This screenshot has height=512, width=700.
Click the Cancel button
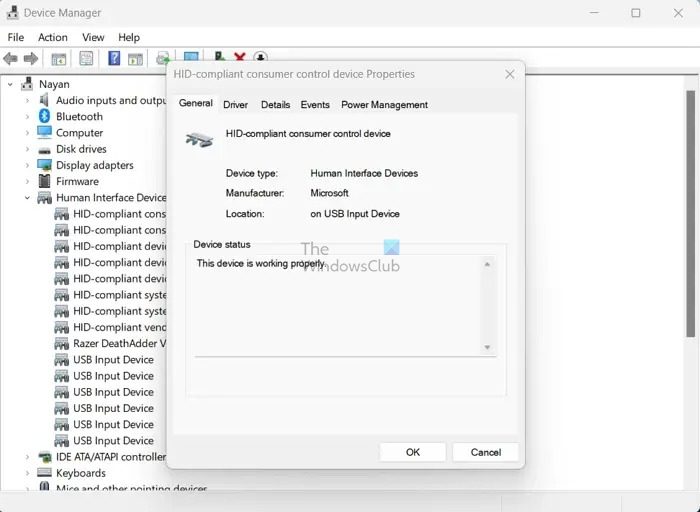[486, 452]
